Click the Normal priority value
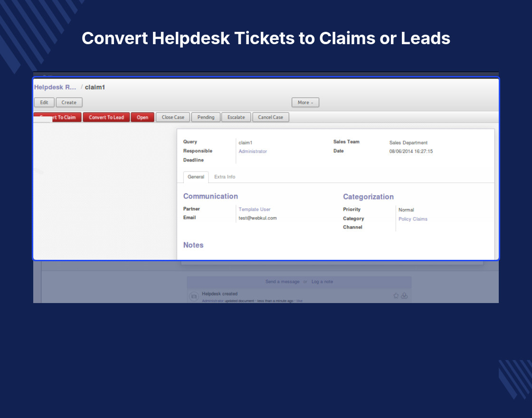The image size is (532, 418). (406, 210)
